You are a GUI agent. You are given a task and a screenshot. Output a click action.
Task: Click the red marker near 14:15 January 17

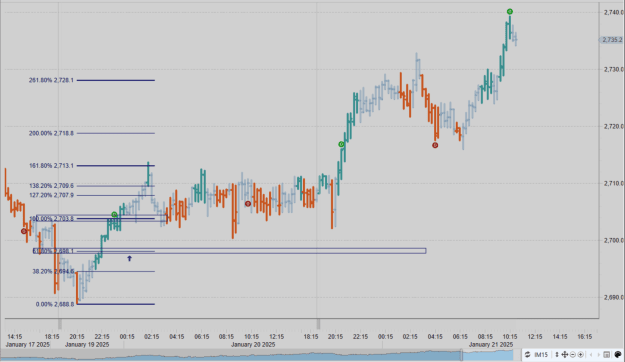pos(24,231)
